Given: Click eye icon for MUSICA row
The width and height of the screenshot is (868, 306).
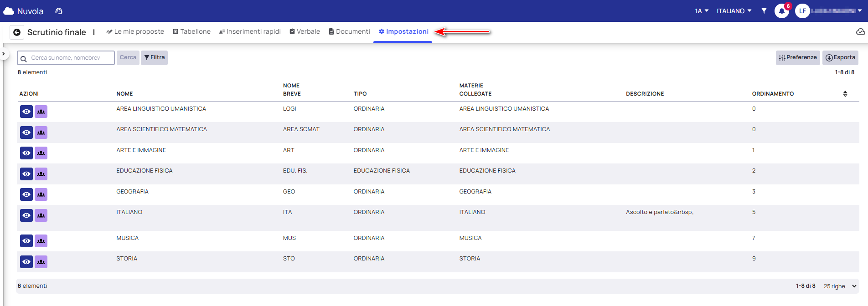Looking at the screenshot, I should click(26, 241).
